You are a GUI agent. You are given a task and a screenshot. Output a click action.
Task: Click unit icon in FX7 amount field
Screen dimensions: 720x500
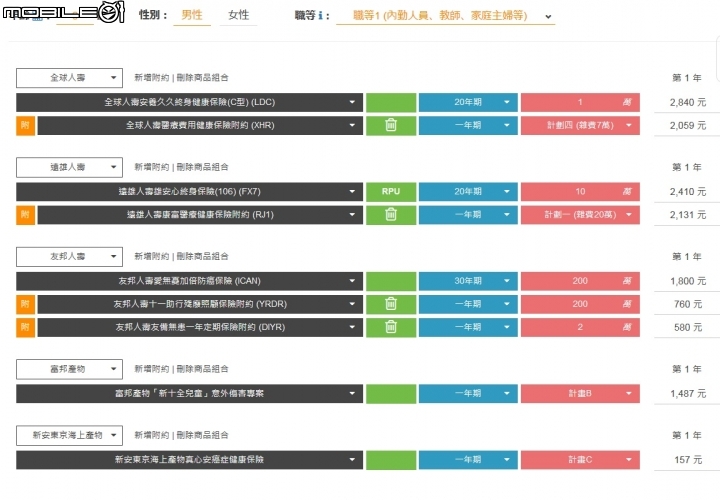click(x=627, y=191)
